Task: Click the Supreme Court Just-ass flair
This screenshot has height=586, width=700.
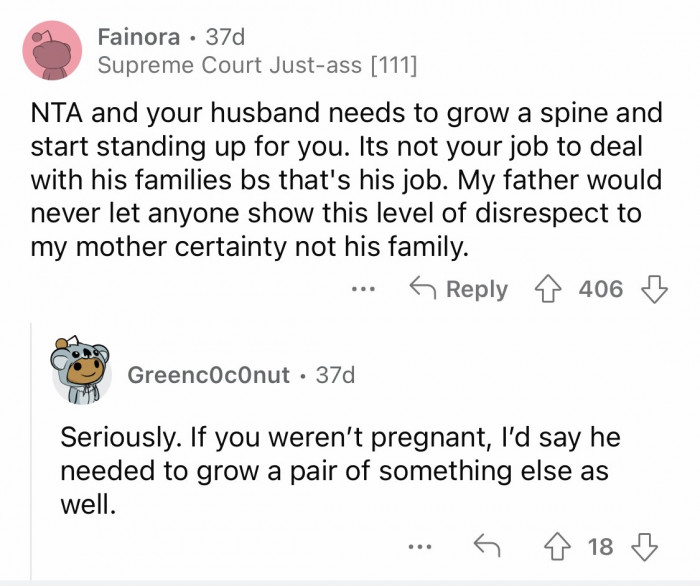Action: [257, 67]
